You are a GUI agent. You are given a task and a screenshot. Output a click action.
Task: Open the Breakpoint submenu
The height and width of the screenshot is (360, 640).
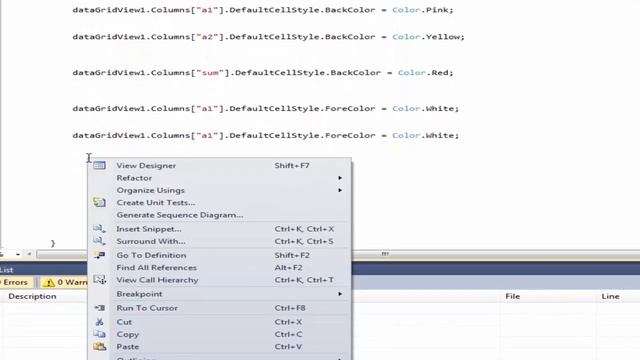pos(219,294)
